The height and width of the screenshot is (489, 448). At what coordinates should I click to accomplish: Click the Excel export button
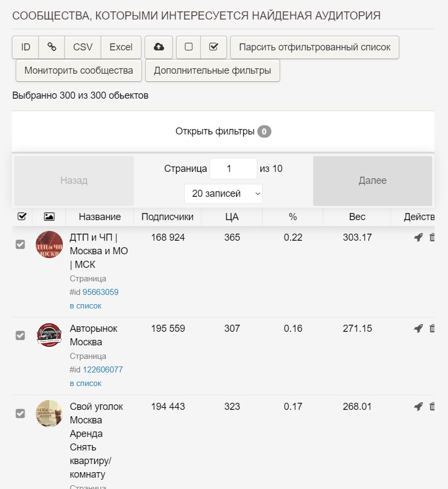point(121,47)
